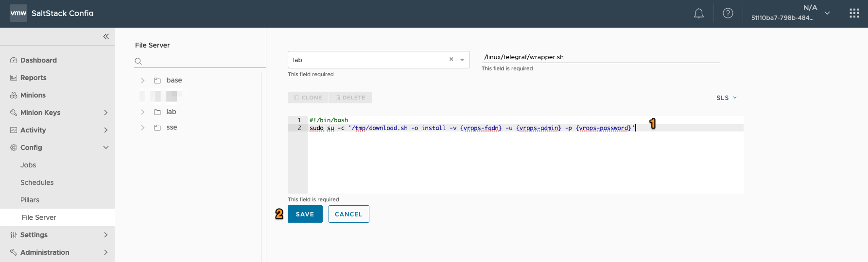
Task: Click the sse folder icon
Action: (157, 128)
